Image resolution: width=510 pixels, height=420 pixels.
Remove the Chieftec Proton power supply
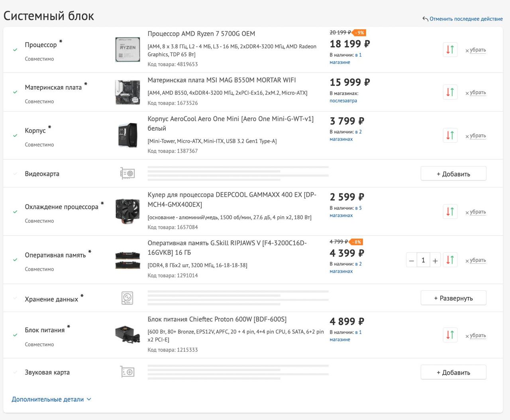(476, 336)
